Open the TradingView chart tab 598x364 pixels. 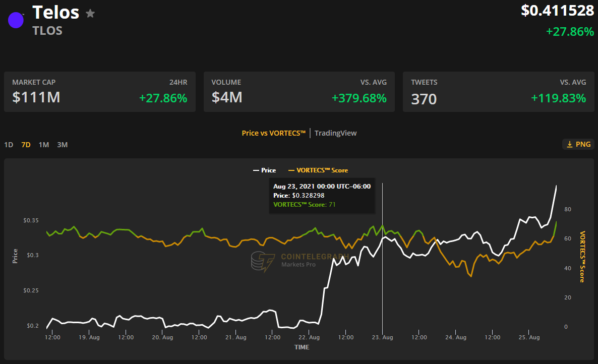pyautogui.click(x=335, y=133)
